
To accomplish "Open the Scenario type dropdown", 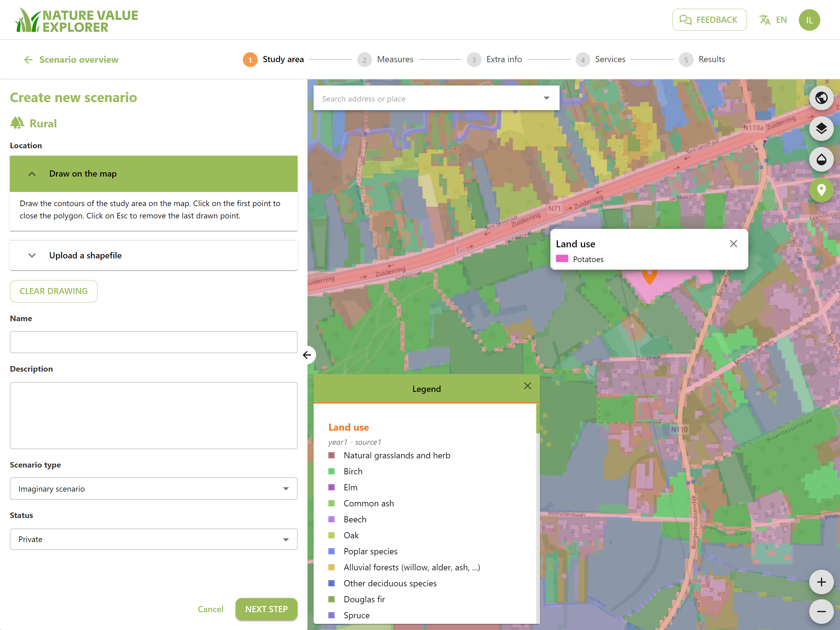I will click(x=153, y=488).
